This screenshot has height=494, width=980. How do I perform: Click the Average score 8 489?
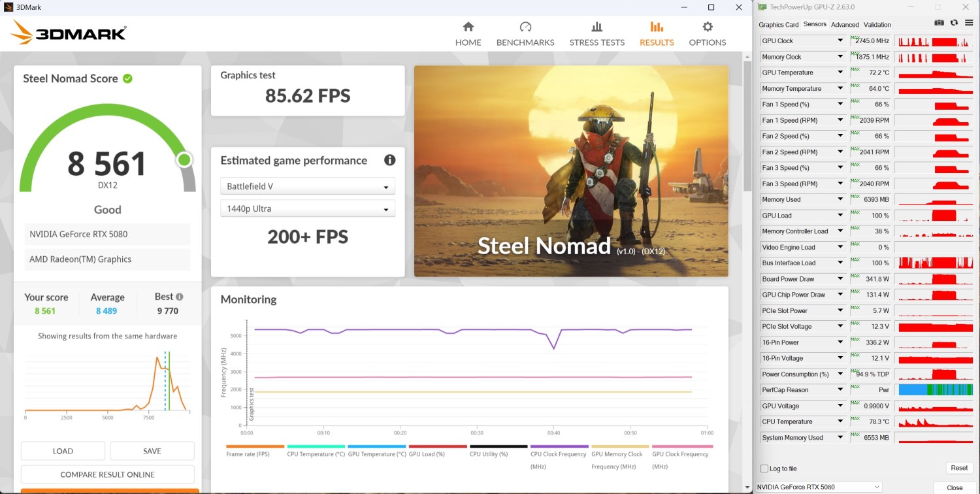[106, 311]
